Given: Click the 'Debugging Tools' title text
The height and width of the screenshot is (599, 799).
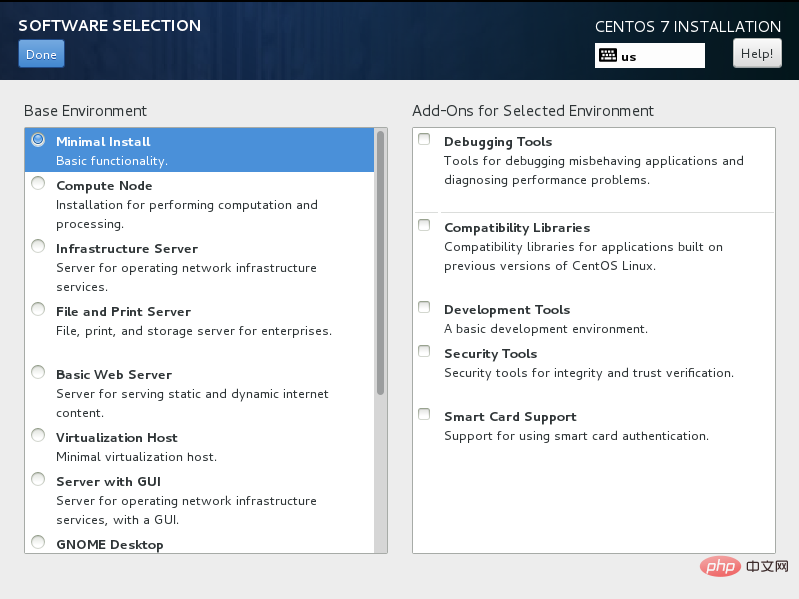Looking at the screenshot, I should point(498,142).
